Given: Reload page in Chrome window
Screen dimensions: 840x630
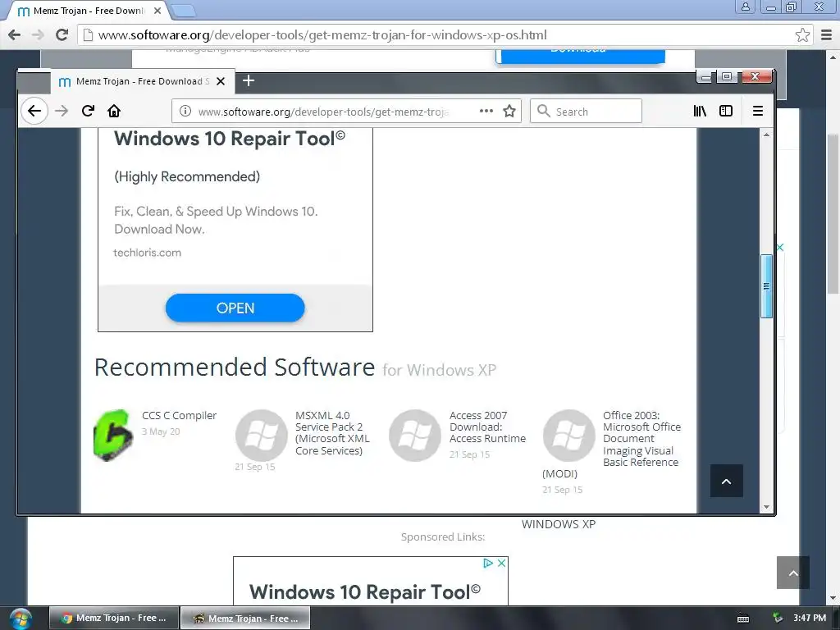Looking at the screenshot, I should (62, 34).
